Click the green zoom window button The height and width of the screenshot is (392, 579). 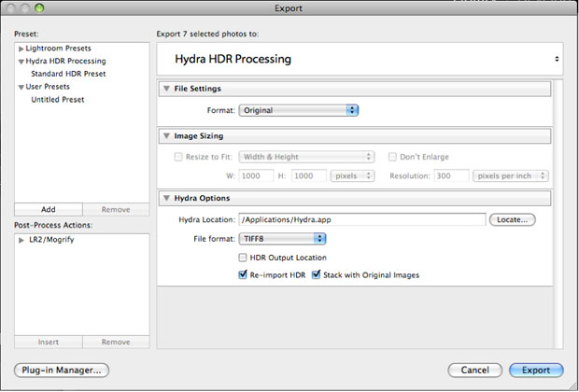coord(39,7)
